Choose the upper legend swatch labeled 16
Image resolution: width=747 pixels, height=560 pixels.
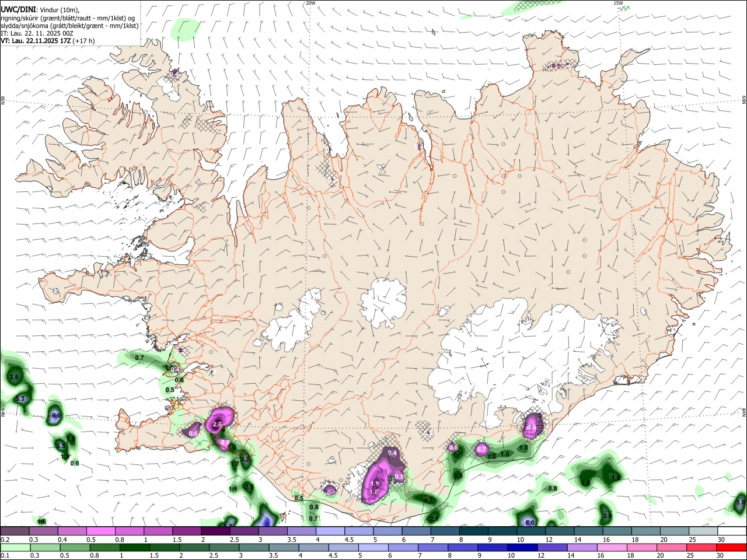(616, 531)
